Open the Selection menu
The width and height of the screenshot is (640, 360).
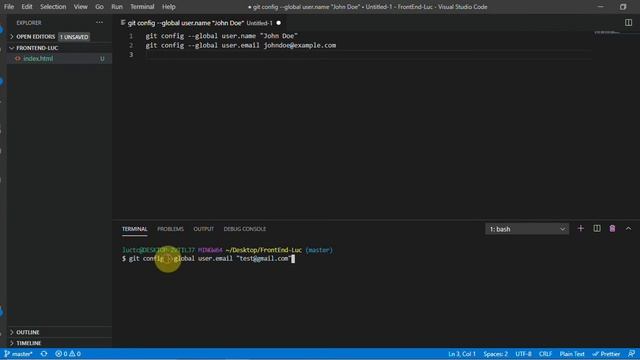pos(53,7)
